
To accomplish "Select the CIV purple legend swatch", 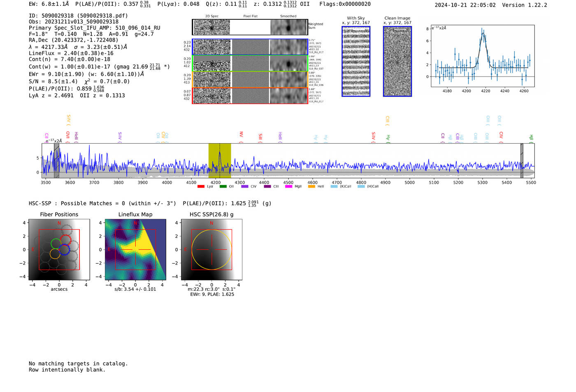I will (245, 187).
